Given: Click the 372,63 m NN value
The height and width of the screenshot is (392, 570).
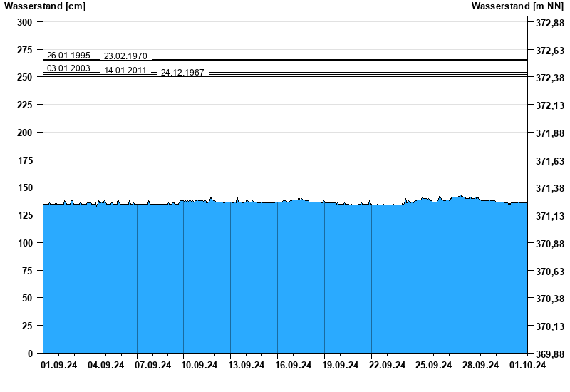Looking at the screenshot, I should [x=550, y=51].
